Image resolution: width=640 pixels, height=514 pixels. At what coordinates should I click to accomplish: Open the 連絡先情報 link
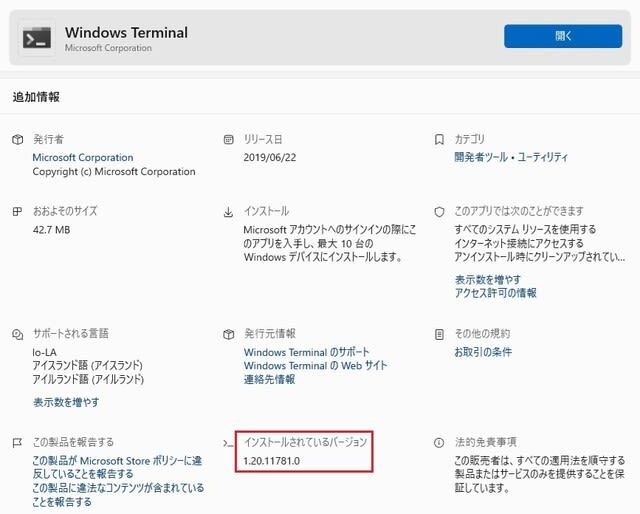pos(269,379)
